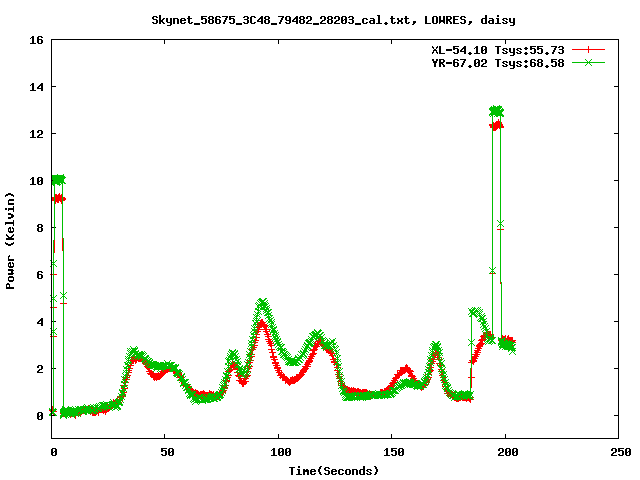Image resolution: width=640 pixels, height=480 pixels.
Task: Click the red plateau near 9.2 Kelvin
Action: pyautogui.click(x=58, y=199)
